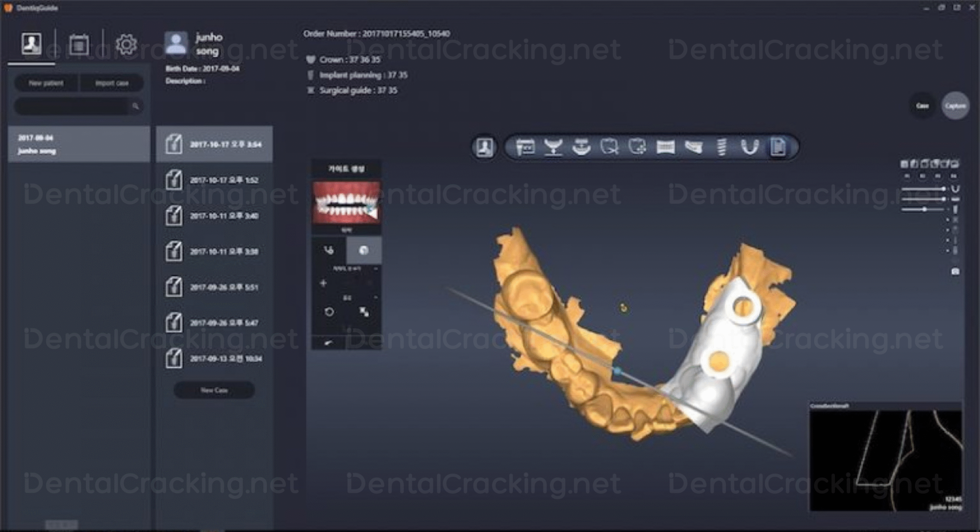This screenshot has height=532, width=980.
Task: Click the rotate icon in guide panel
Action: pyautogui.click(x=329, y=312)
